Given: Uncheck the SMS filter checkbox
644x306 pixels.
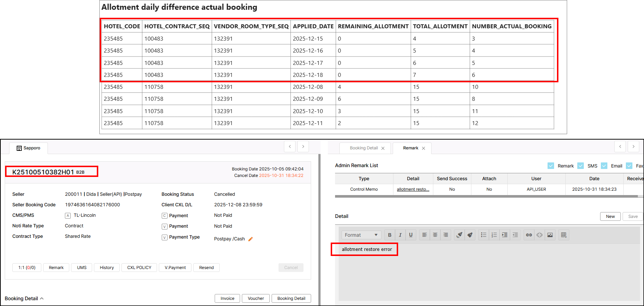Looking at the screenshot, I should click(581, 166).
